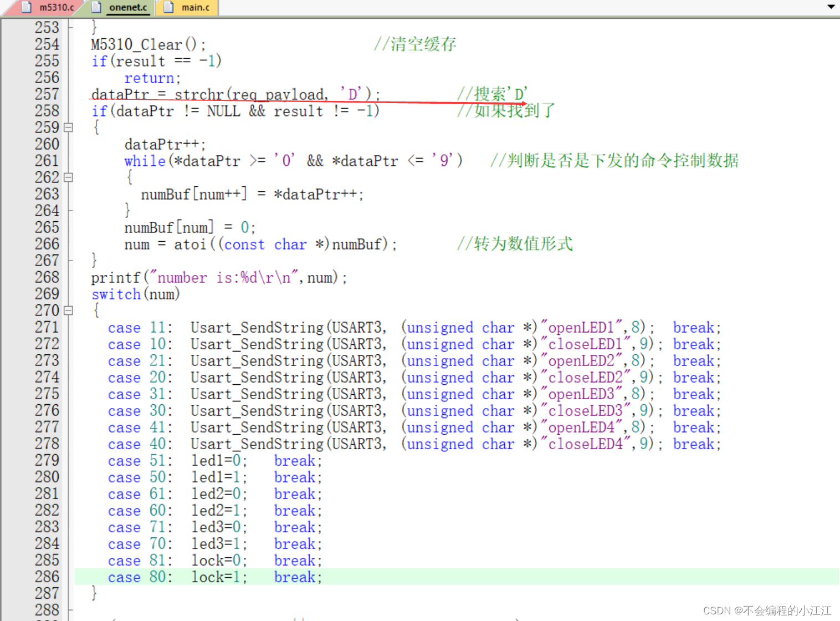Click the "closeLED1" string literal
The image size is (840, 621).
586,344
